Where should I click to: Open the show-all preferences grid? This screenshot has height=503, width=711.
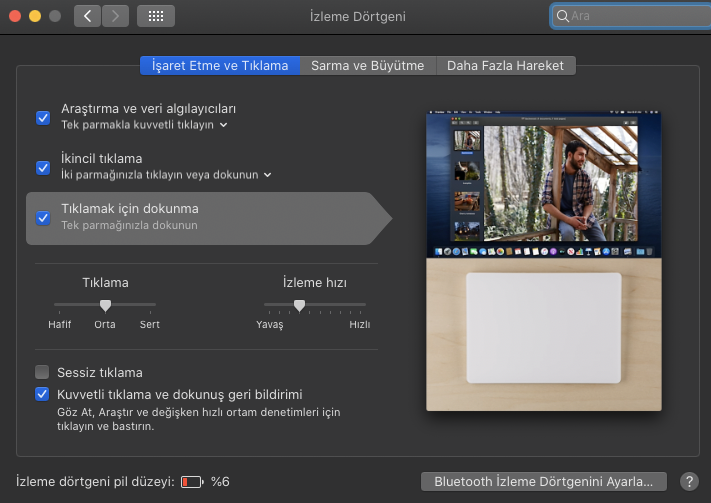pyautogui.click(x=156, y=16)
